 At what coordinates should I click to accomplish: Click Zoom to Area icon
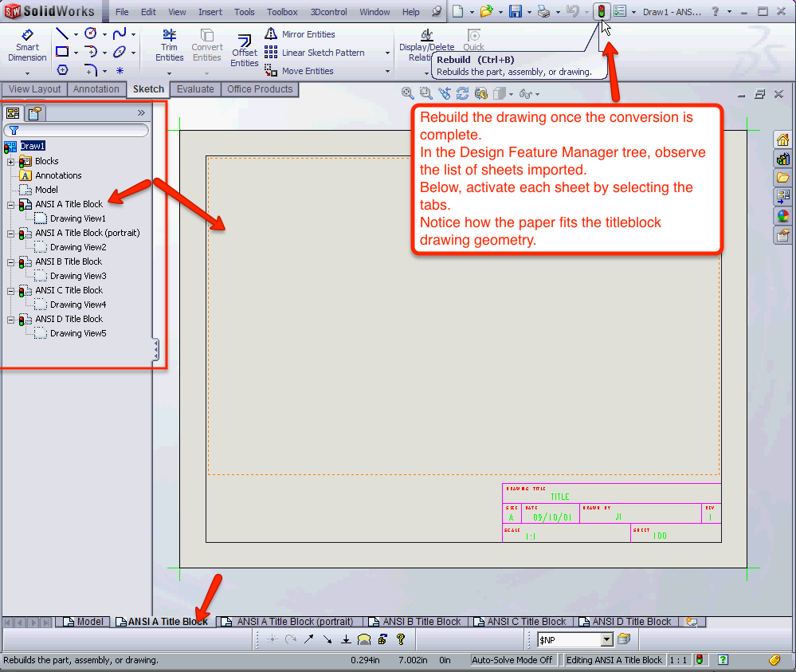425,93
